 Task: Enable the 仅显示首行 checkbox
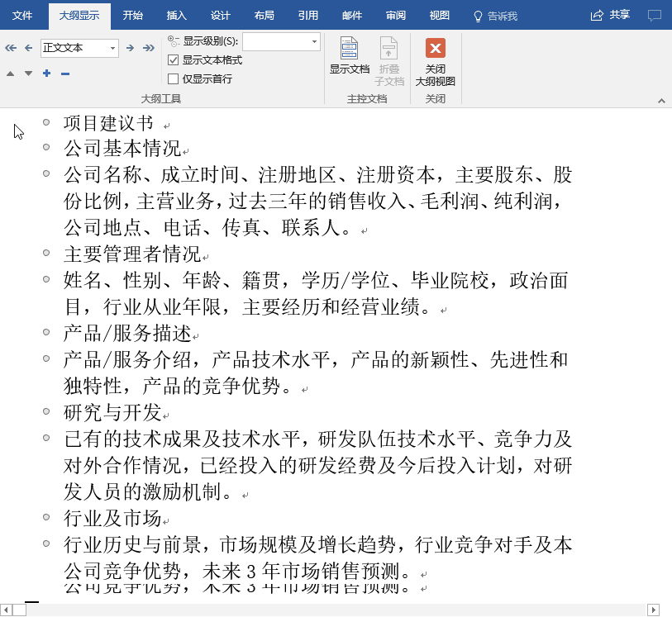pos(173,79)
